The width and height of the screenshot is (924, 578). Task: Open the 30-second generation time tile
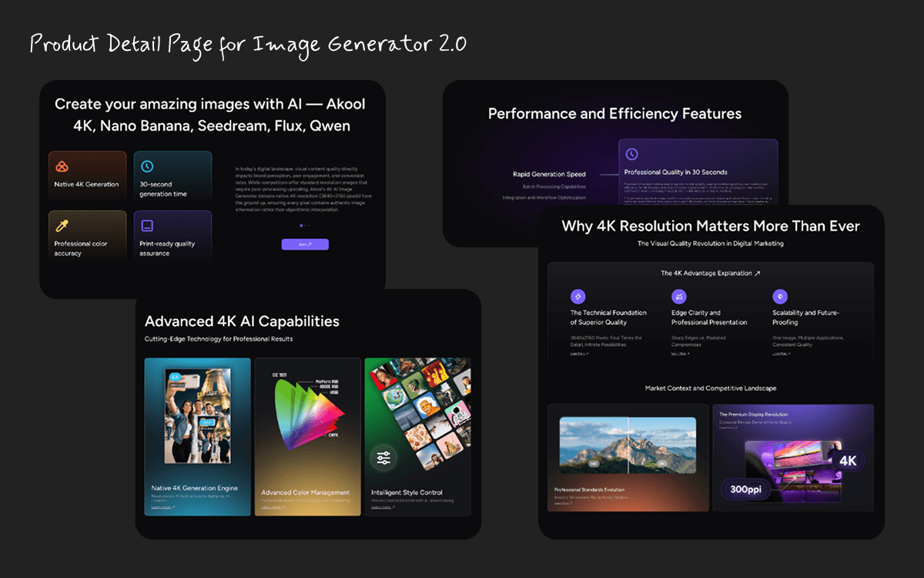(x=172, y=176)
